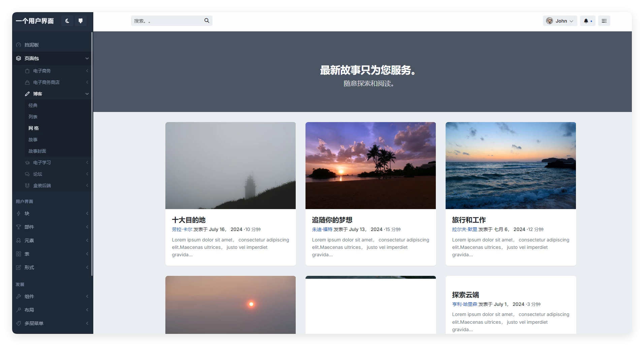
Task: Click the search magnifier icon
Action: [207, 21]
